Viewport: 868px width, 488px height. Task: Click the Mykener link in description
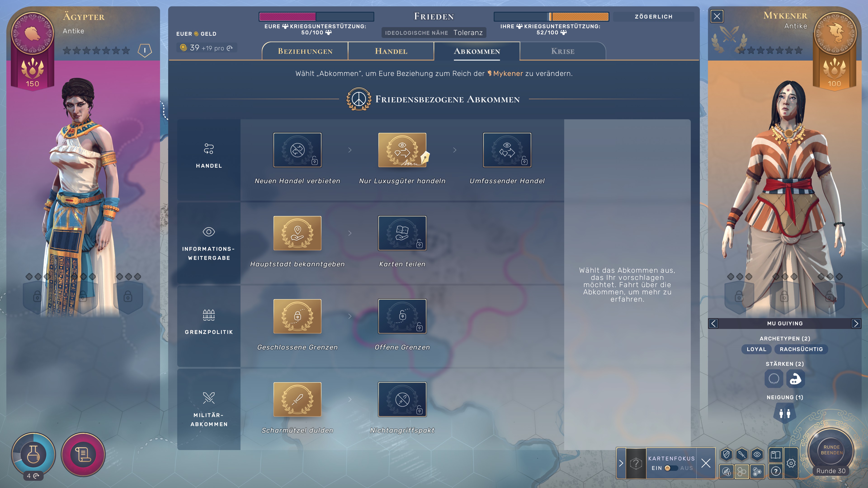505,73
